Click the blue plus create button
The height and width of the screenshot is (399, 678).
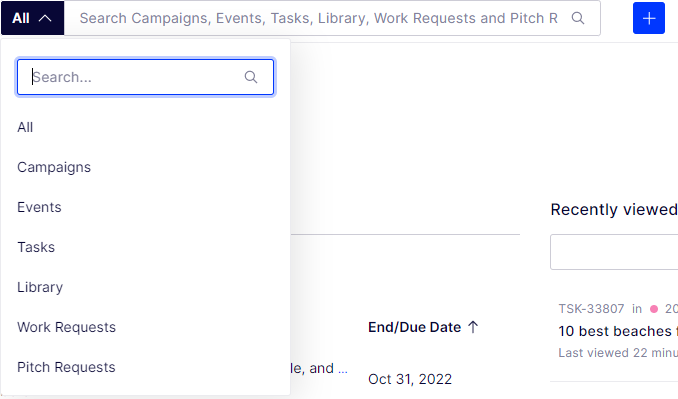[x=649, y=18]
